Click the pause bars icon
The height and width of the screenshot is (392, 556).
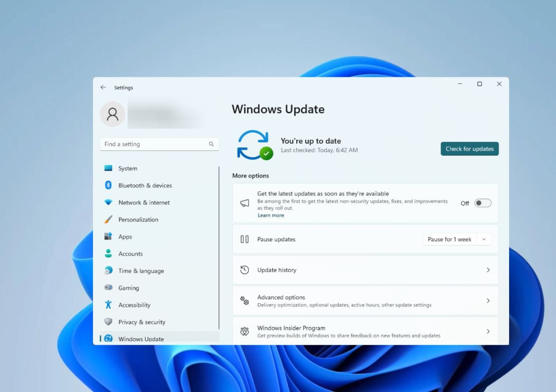pos(244,239)
